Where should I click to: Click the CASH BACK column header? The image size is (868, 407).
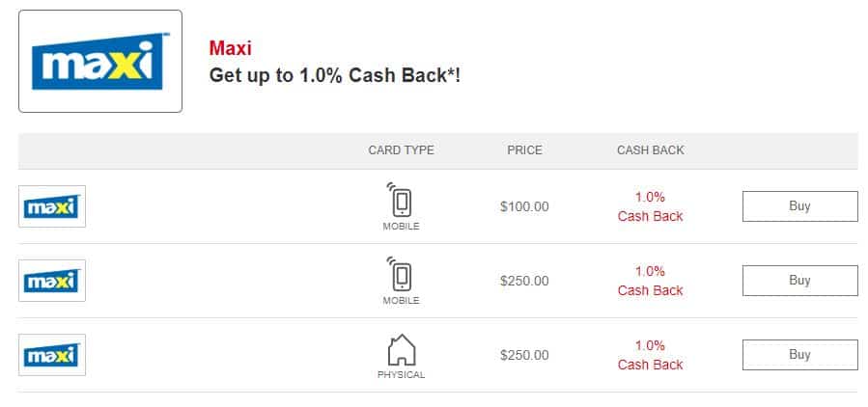[x=650, y=150]
